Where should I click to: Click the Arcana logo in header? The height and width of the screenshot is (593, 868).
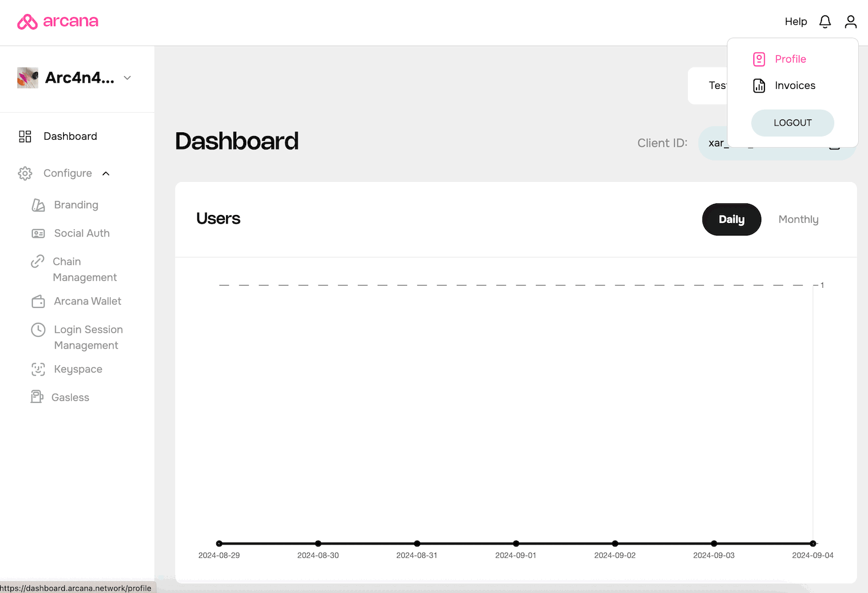click(x=58, y=21)
